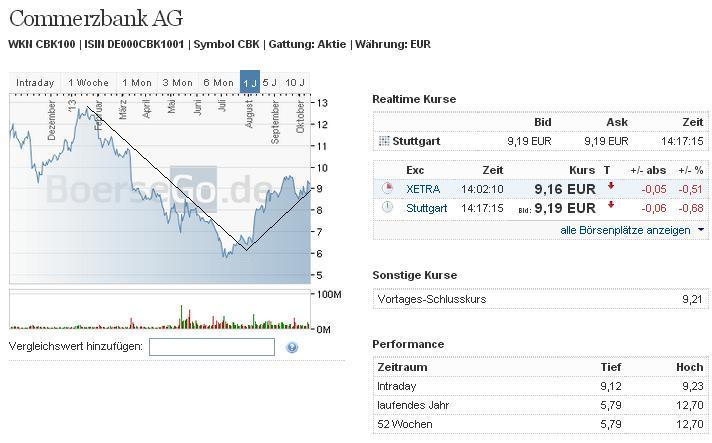Viewport: 712px width, 443px height.
Task: Select the 1 Woche chart tab
Action: 88,82
